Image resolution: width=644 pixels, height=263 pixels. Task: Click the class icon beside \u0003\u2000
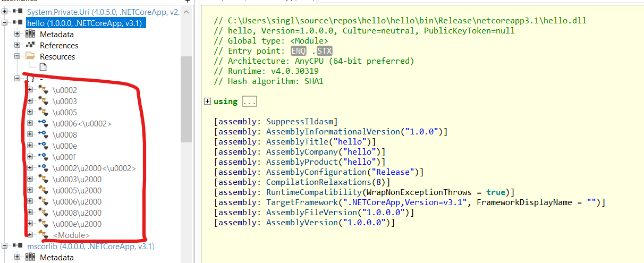click(x=44, y=179)
